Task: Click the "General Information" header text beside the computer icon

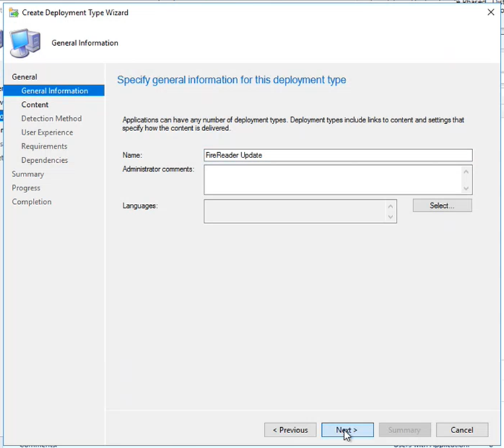Action: (85, 43)
